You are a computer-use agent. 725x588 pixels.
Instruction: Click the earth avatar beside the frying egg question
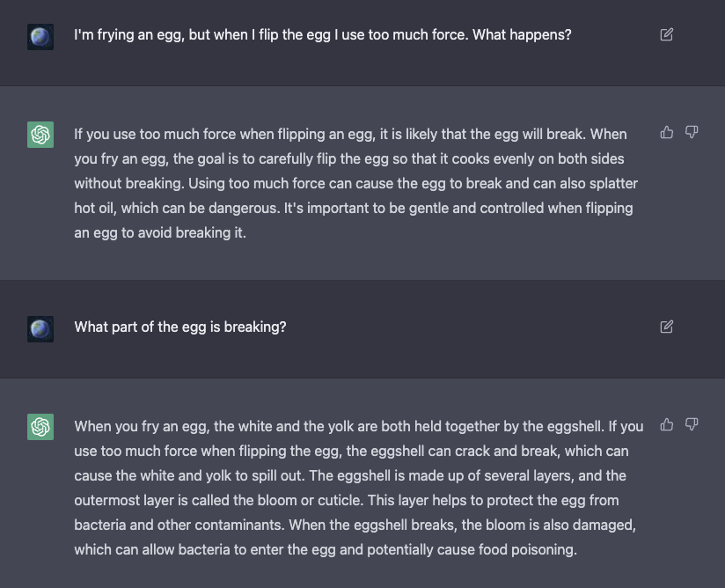click(40, 37)
